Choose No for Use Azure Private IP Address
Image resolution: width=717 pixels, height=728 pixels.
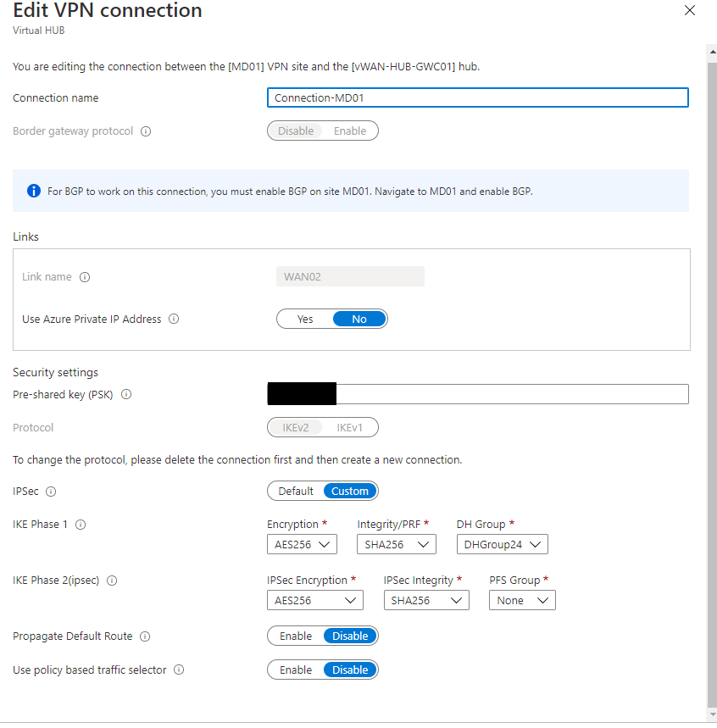(359, 319)
